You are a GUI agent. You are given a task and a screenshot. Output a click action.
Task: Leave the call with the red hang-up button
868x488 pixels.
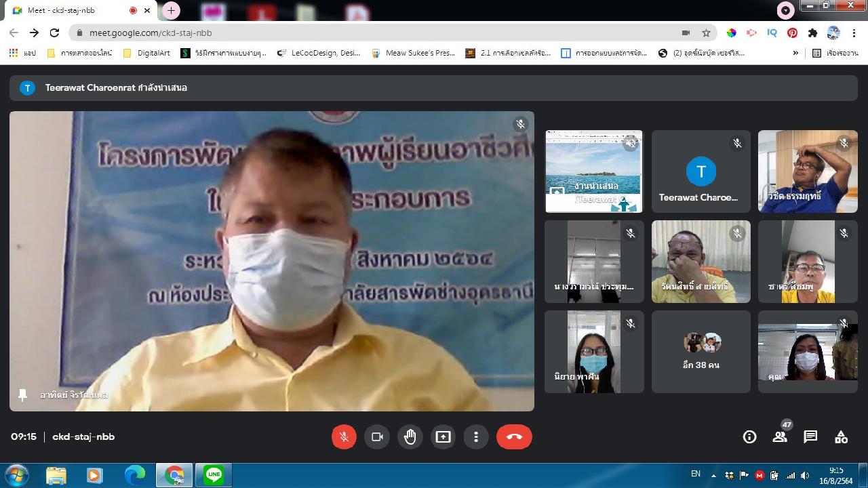[514, 436]
